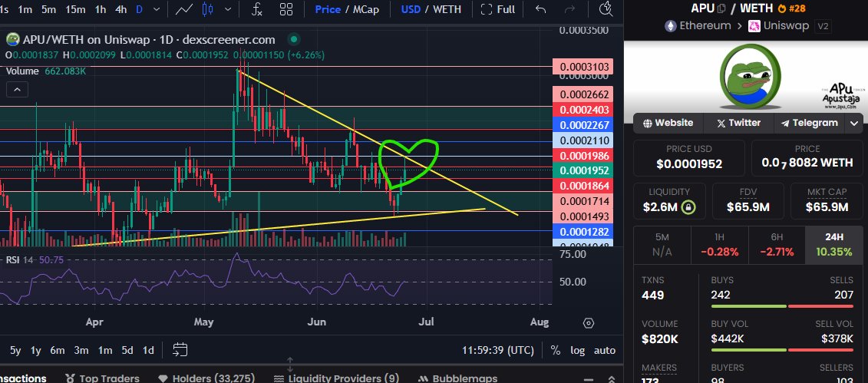
Task: Open the Telegram group link
Action: click(809, 123)
